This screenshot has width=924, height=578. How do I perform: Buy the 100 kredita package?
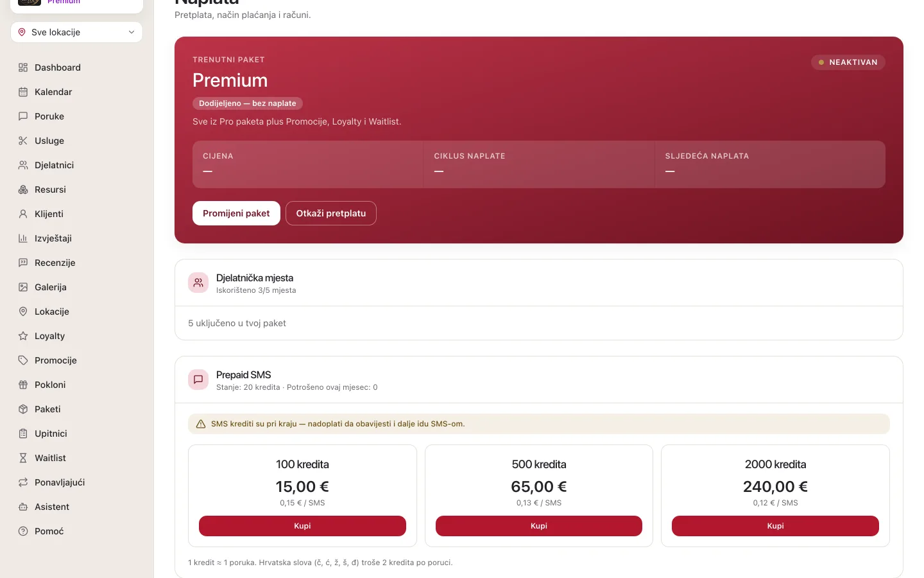302,526
